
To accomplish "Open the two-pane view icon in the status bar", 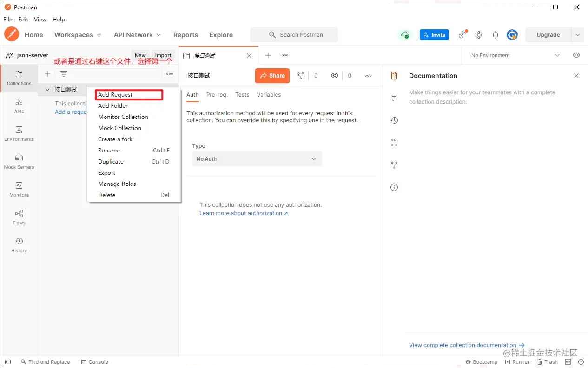I will (x=568, y=362).
